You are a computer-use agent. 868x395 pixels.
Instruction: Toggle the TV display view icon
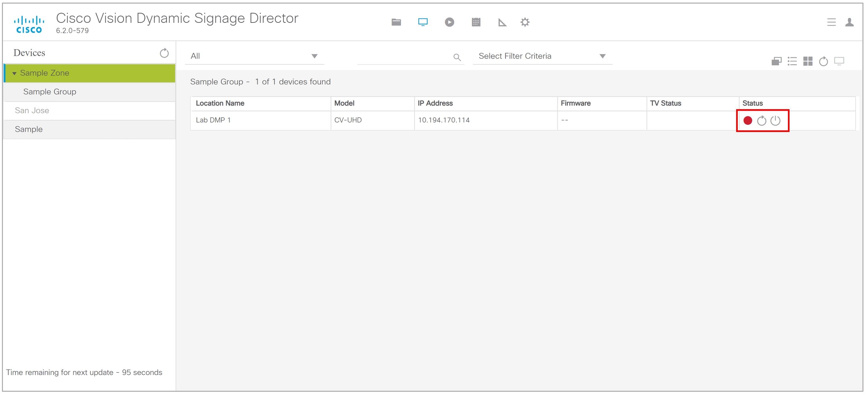click(x=839, y=61)
